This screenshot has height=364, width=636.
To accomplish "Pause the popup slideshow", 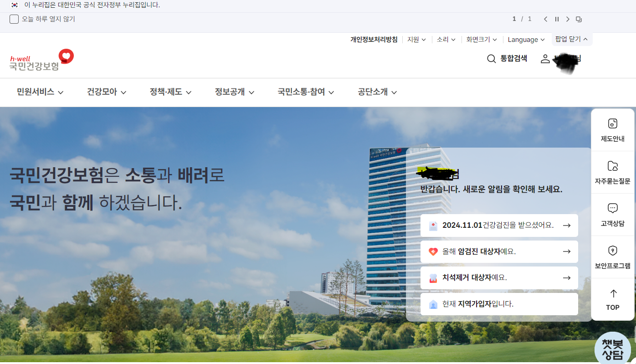I will (557, 19).
